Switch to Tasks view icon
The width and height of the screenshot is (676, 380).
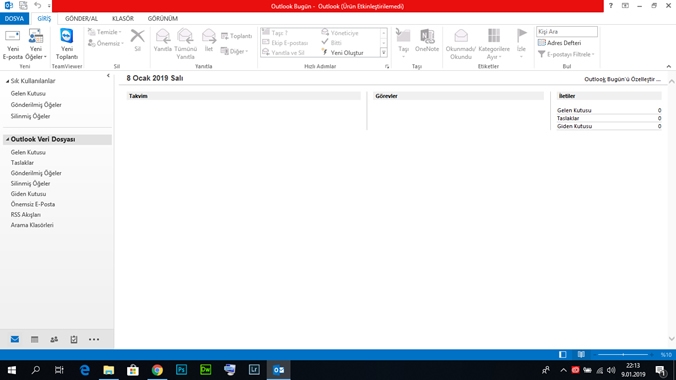74,339
